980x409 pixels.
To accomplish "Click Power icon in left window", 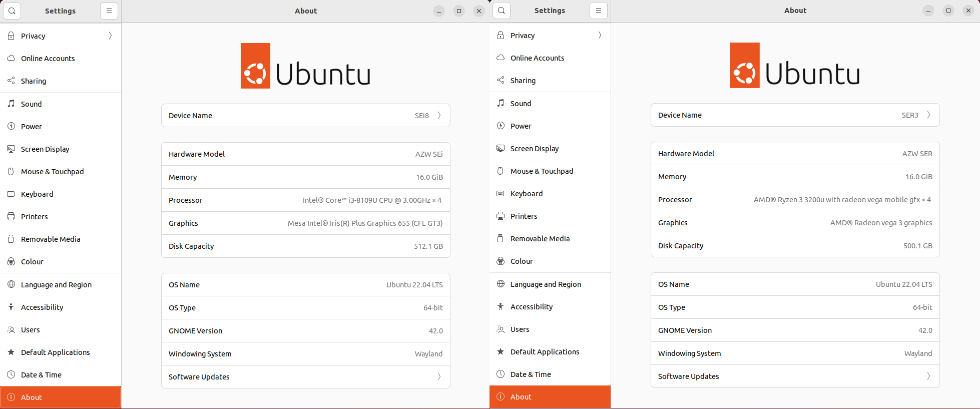I will click(x=11, y=126).
